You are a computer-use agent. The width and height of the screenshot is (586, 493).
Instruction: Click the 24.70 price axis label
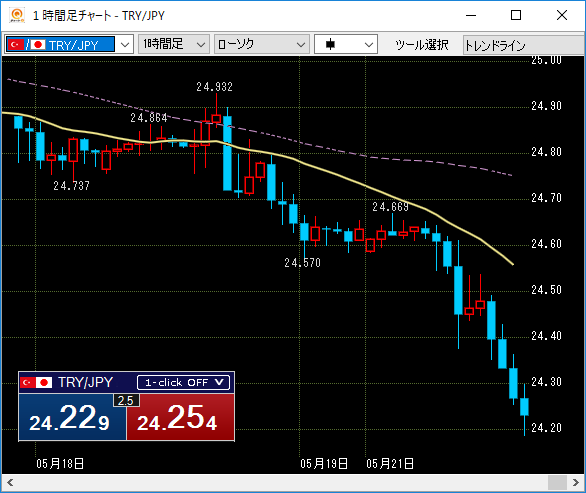pos(546,198)
